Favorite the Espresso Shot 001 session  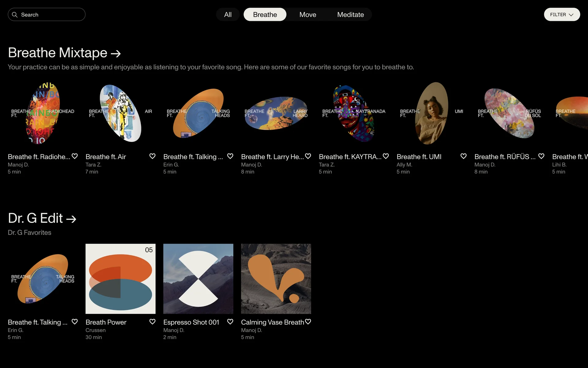tap(230, 322)
